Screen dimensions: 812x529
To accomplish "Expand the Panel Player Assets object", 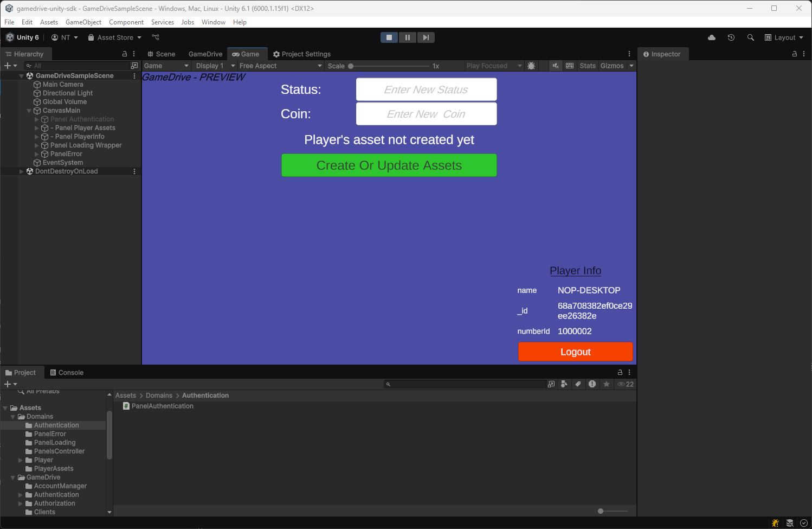I will click(37, 128).
